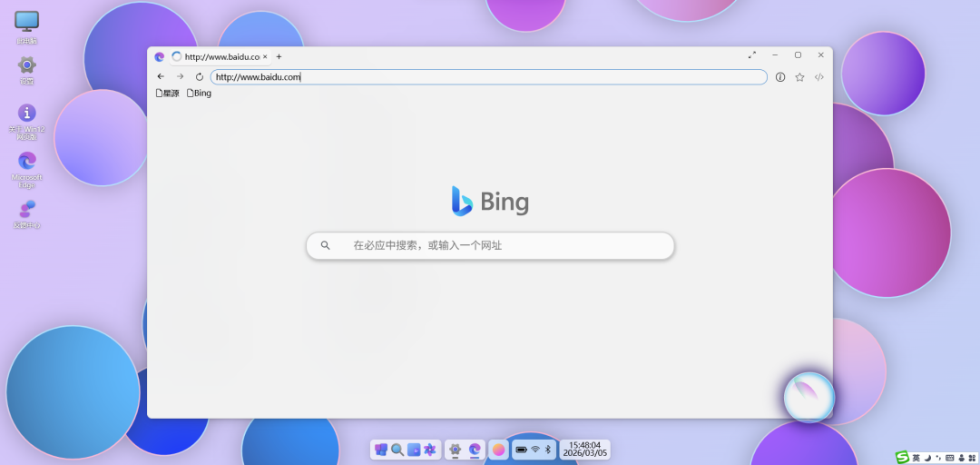This screenshot has height=465, width=980.
Task: Bookmark this page with the star icon
Action: (799, 77)
